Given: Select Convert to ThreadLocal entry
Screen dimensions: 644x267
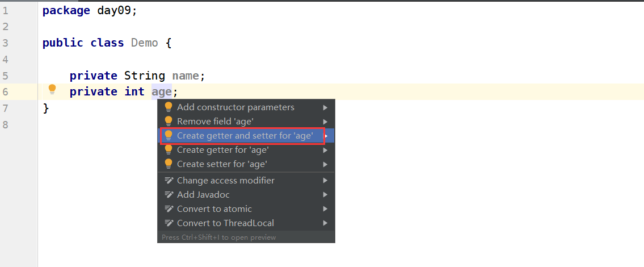Looking at the screenshot, I should coord(246,223).
